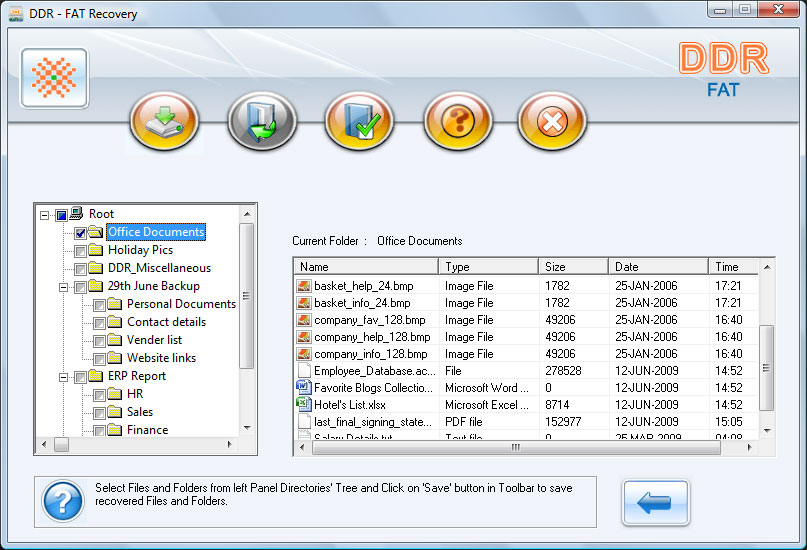Open Help via question mark toolbar icon
Viewport: 807px width, 550px height.
458,121
